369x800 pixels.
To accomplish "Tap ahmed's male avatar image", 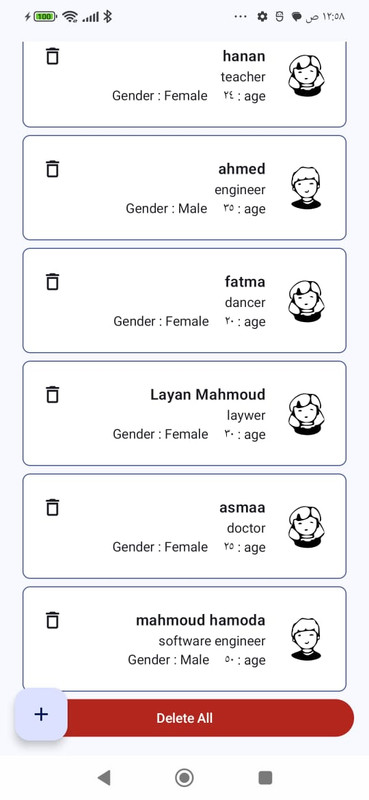I will [x=306, y=188].
